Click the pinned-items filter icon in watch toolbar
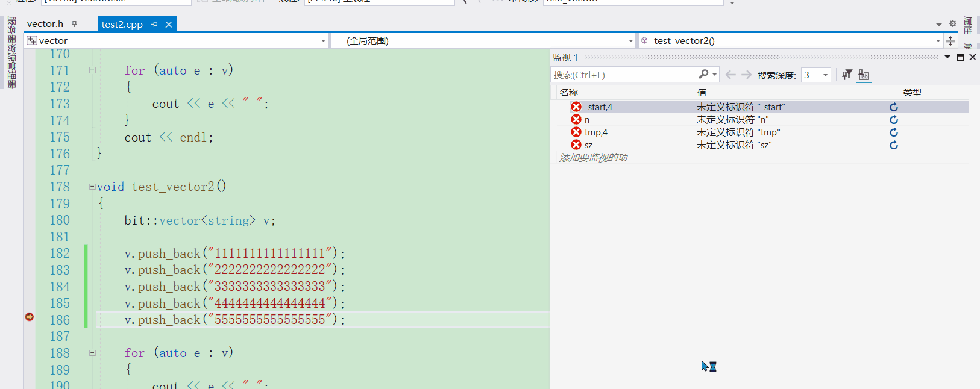This screenshot has height=389, width=980. click(x=847, y=75)
